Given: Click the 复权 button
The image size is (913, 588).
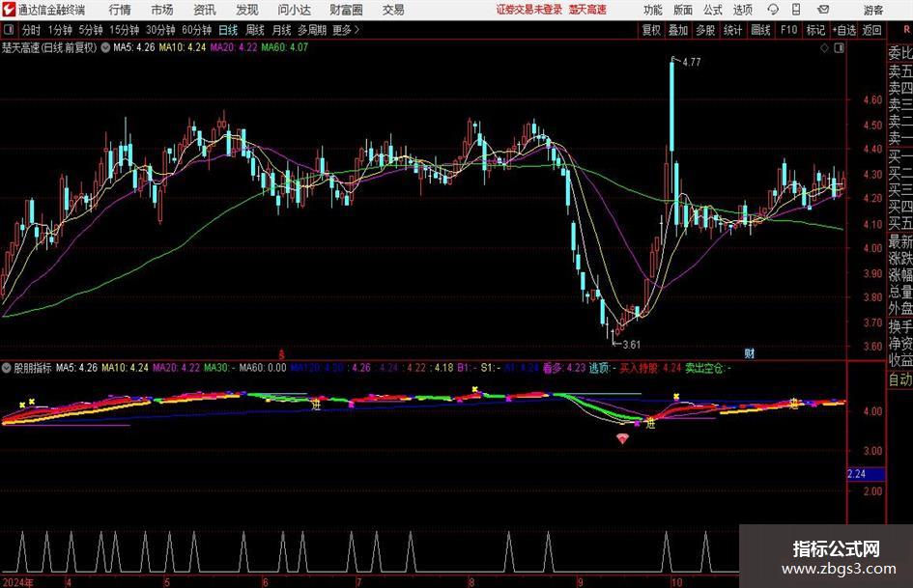Looking at the screenshot, I should tap(651, 30).
